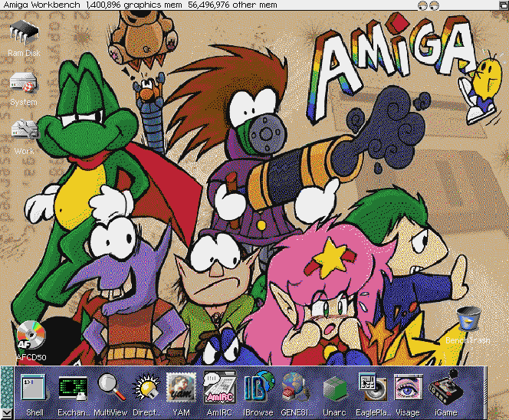Open iGame joystick icon
Viewport: 509px width, 420px height.
click(445, 388)
